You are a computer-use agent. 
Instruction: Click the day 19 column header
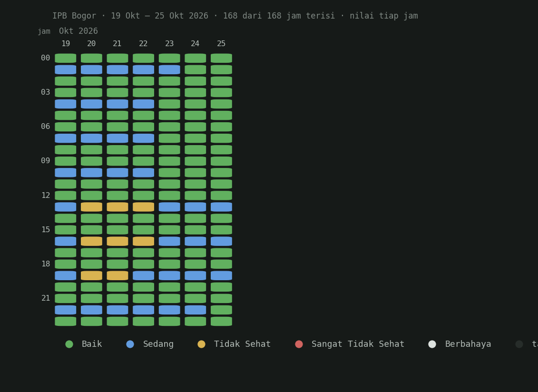(x=66, y=44)
